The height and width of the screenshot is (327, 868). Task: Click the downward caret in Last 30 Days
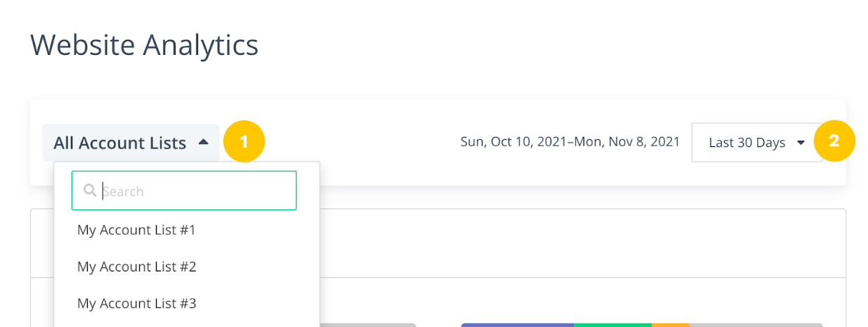point(801,143)
